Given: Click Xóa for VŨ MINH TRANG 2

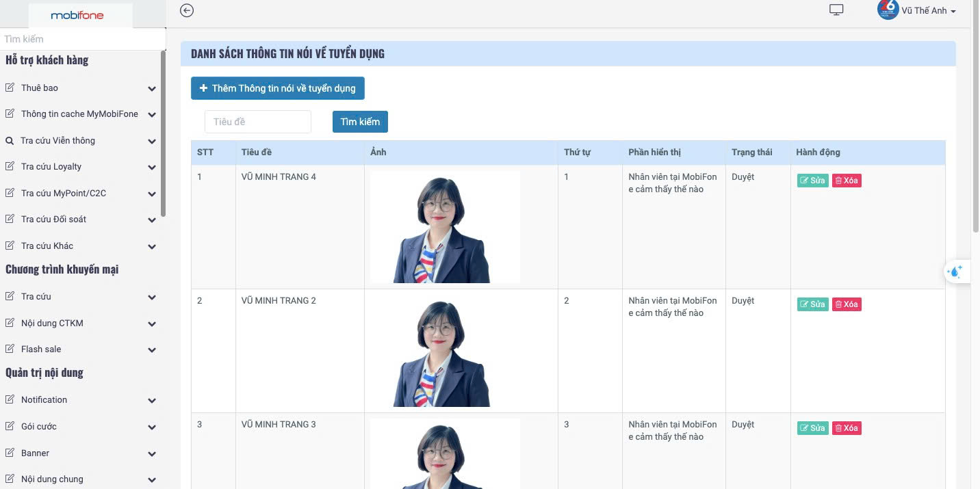Looking at the screenshot, I should click(x=847, y=304).
